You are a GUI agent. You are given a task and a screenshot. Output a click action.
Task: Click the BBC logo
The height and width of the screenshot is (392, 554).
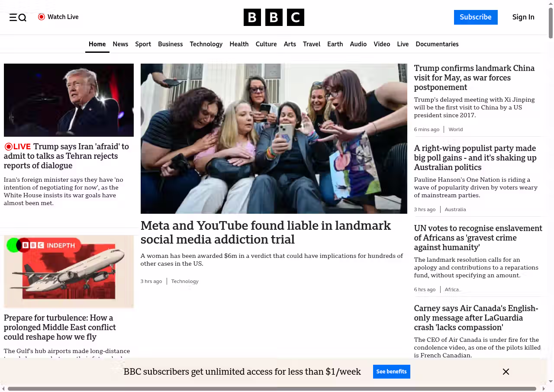(274, 17)
